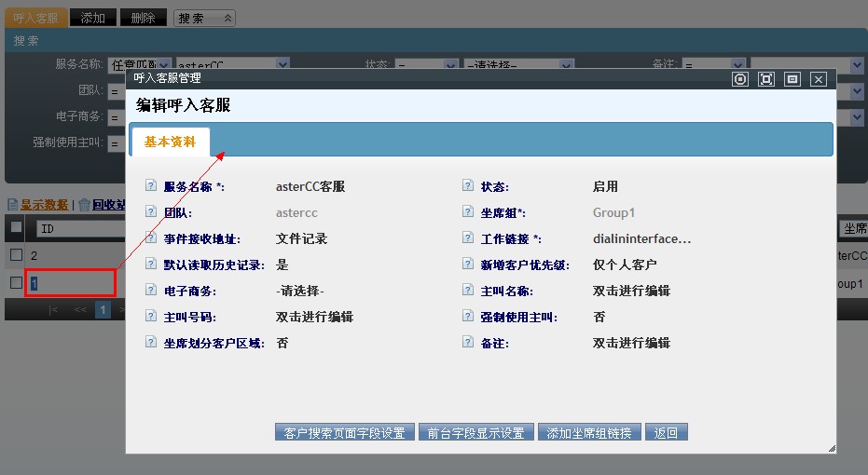The height and width of the screenshot is (475, 868).
Task: Tick the checkbox for row ID 2
Action: click(16, 255)
